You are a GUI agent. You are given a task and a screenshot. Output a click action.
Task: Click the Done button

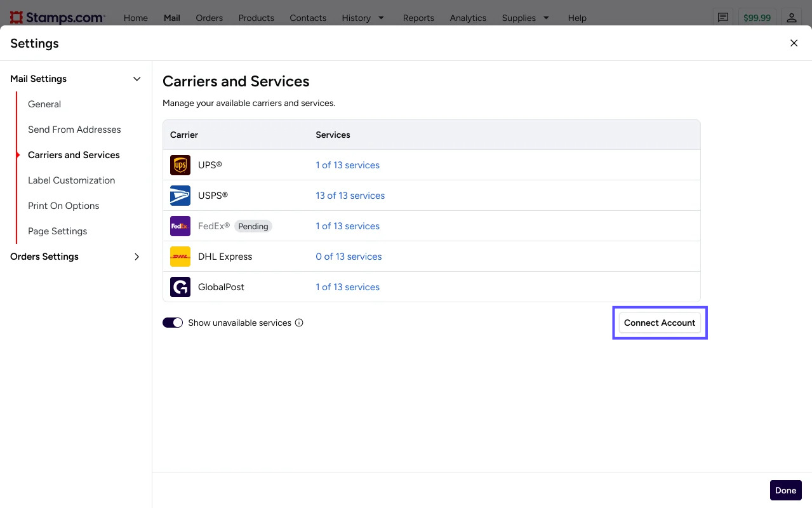pyautogui.click(x=786, y=490)
